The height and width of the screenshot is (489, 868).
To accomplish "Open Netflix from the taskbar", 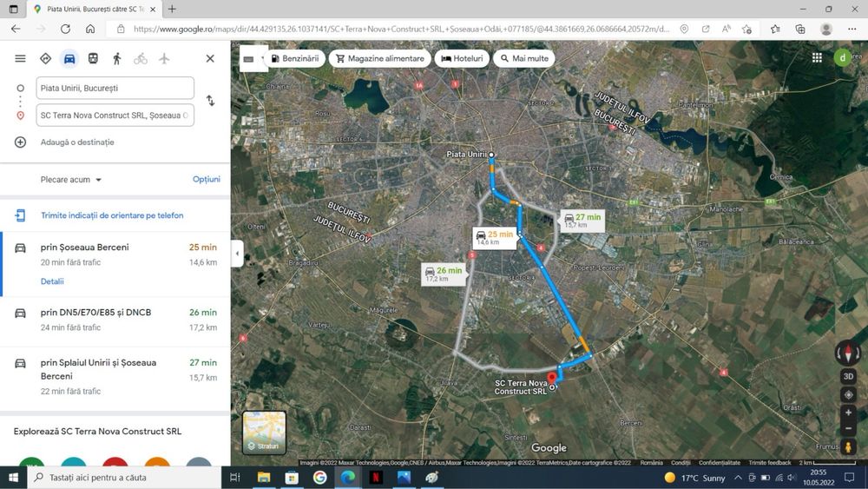I will [x=376, y=478].
